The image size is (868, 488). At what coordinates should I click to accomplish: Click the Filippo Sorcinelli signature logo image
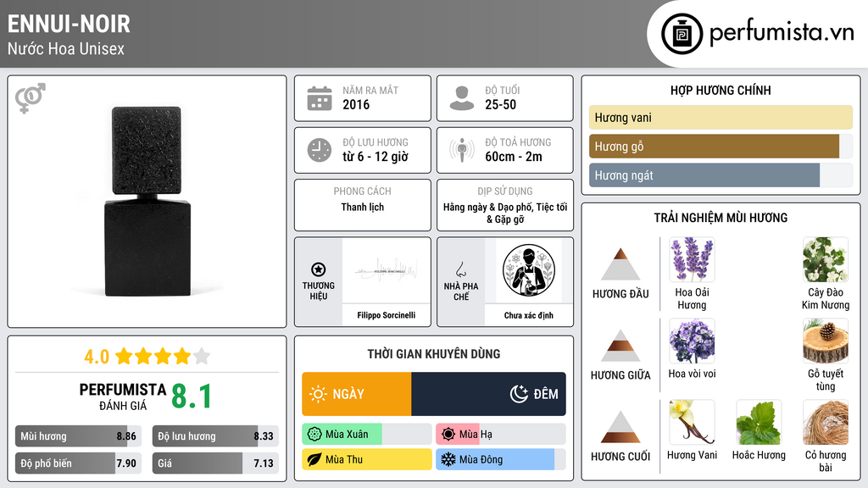click(386, 270)
